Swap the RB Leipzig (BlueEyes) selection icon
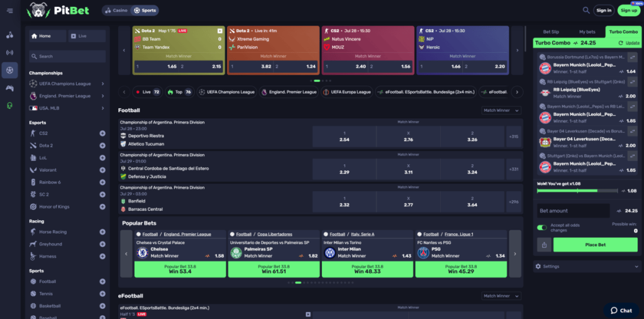Image resolution: width=644 pixels, height=319 pixels. [633, 82]
